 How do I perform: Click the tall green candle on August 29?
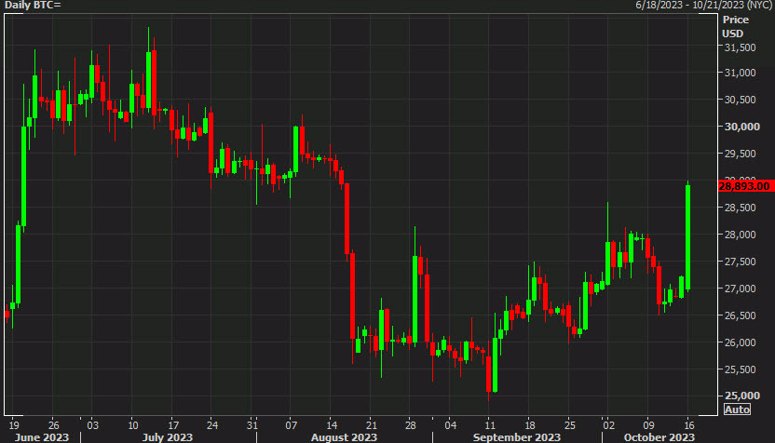point(415,299)
